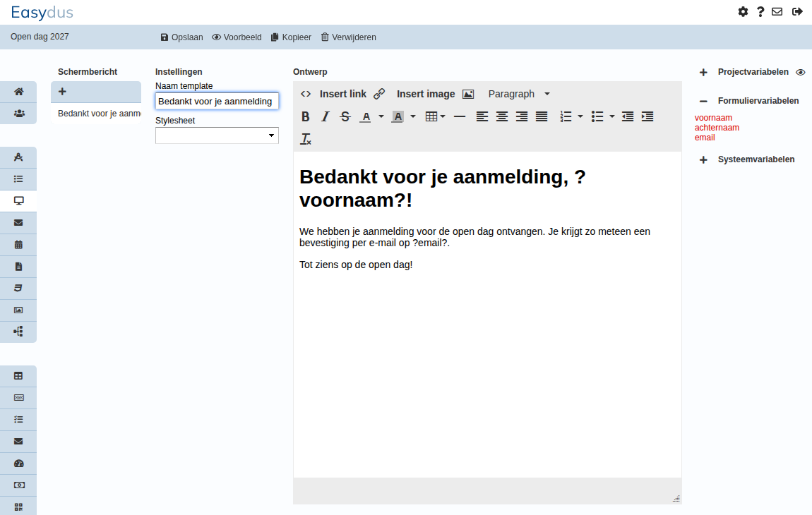Decrease the indent
Viewport: 812px width, 515px height.
click(x=628, y=117)
